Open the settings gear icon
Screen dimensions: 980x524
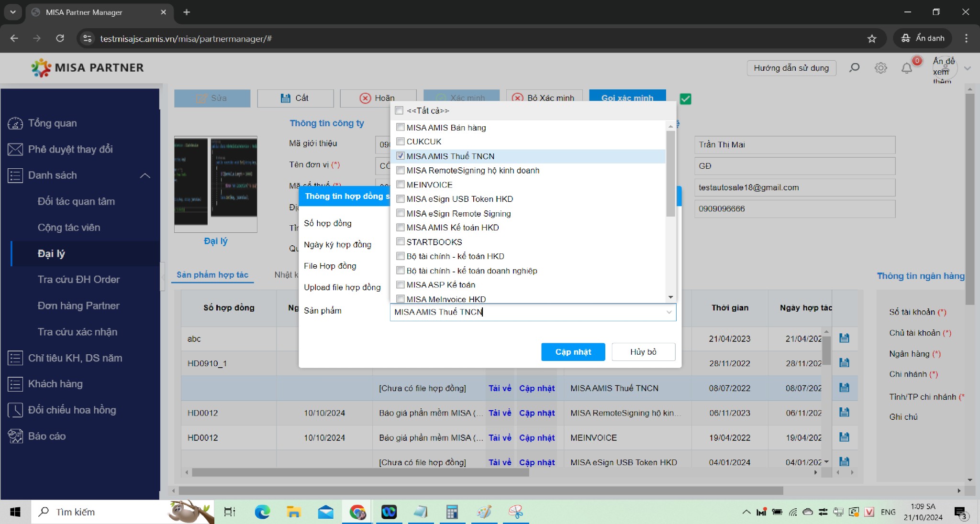point(880,68)
